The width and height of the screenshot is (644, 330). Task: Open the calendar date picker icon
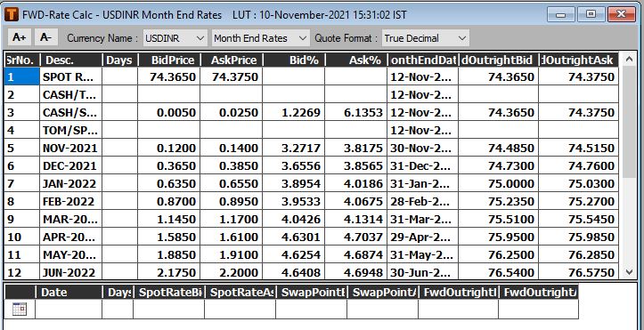click(20, 309)
